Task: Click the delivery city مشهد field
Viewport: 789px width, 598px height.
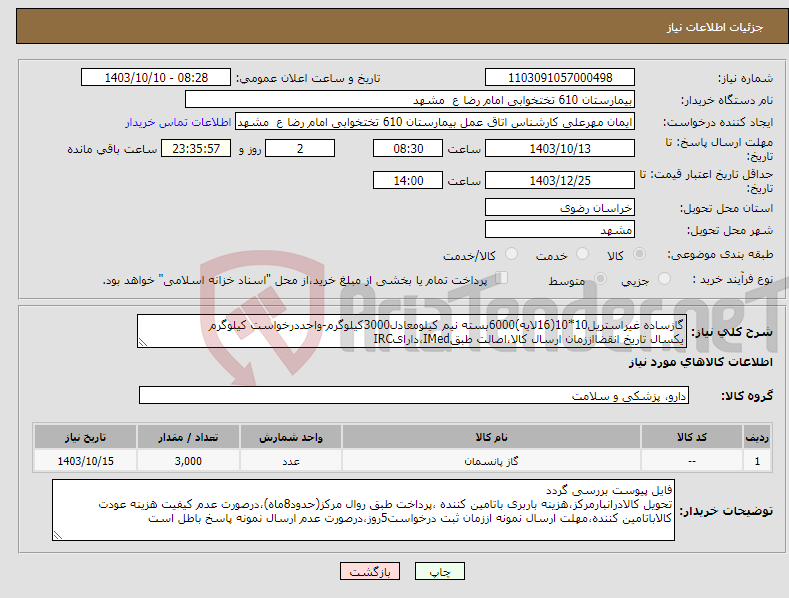Action: click(x=560, y=230)
